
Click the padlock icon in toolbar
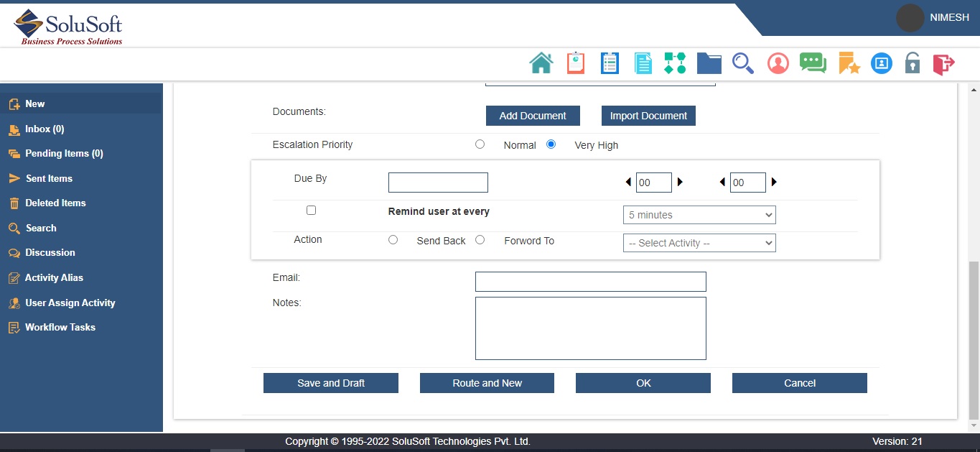pos(912,63)
